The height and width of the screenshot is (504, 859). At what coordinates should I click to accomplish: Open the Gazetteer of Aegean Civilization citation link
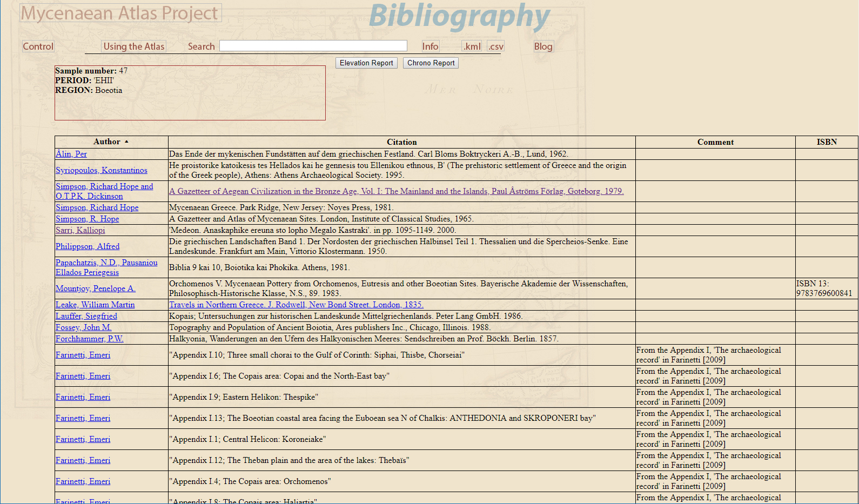[x=396, y=191]
